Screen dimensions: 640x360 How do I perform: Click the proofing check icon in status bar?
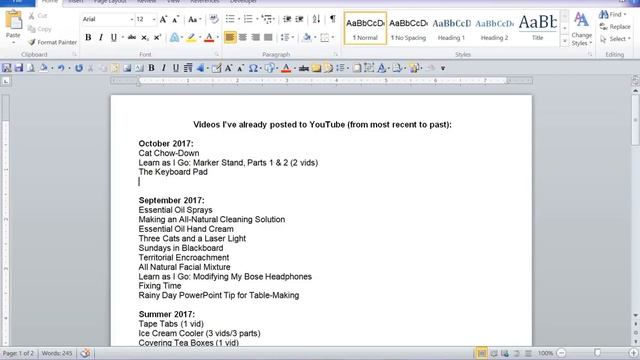coord(85,353)
